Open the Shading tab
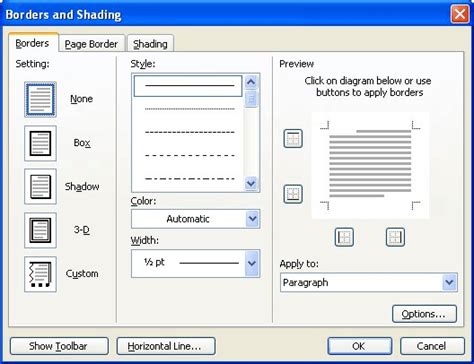The height and width of the screenshot is (364, 474). click(150, 44)
